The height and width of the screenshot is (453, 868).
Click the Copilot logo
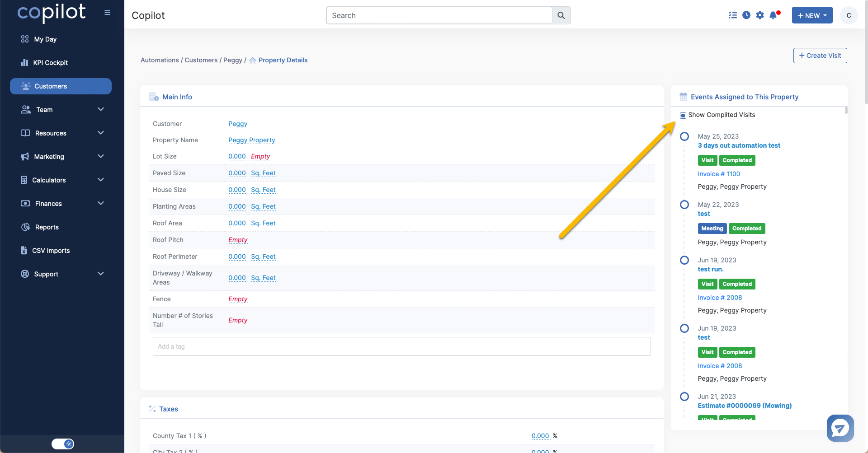[x=52, y=13]
